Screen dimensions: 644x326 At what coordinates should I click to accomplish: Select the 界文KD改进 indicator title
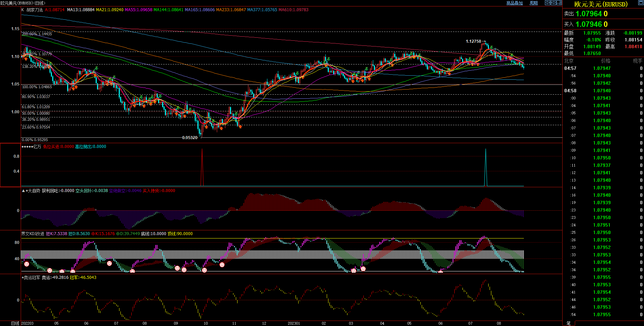(x=33, y=234)
